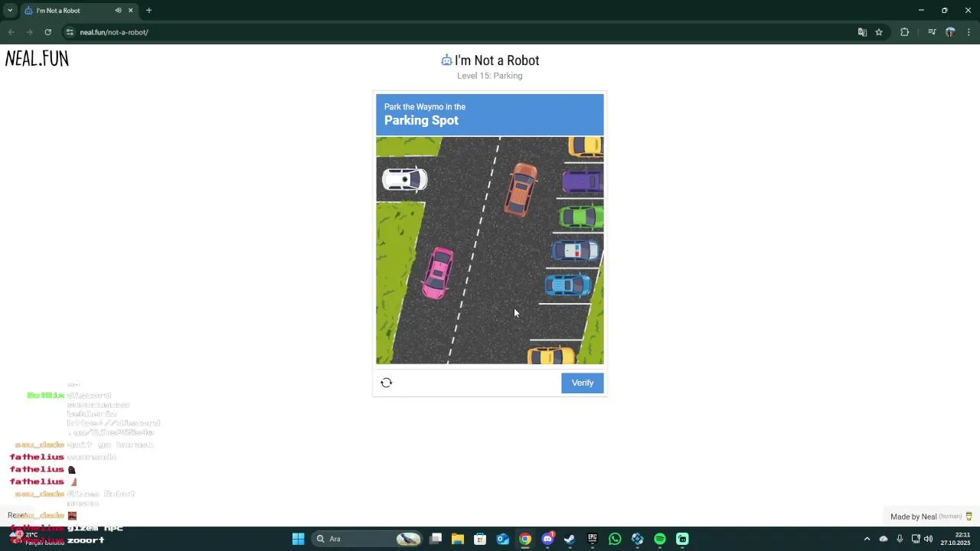The image size is (980, 551).
Task: Click the Verify button
Action: [582, 383]
